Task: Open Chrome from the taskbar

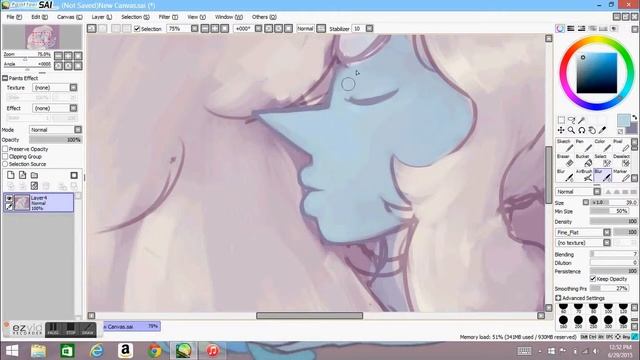Action: point(155,351)
